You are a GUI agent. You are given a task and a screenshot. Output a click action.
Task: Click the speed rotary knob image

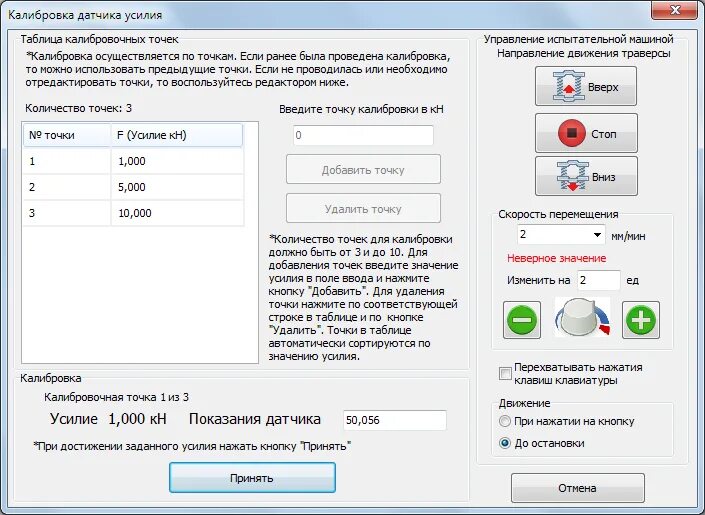click(582, 317)
